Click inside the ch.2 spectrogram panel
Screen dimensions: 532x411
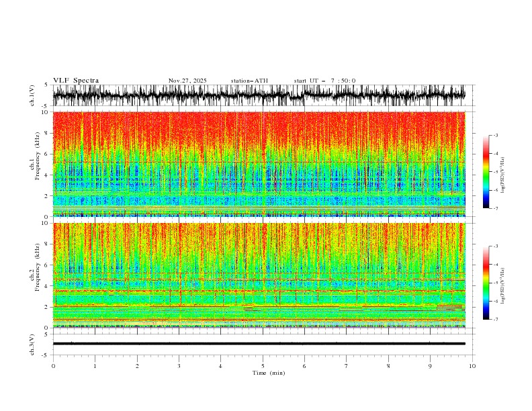click(x=259, y=275)
